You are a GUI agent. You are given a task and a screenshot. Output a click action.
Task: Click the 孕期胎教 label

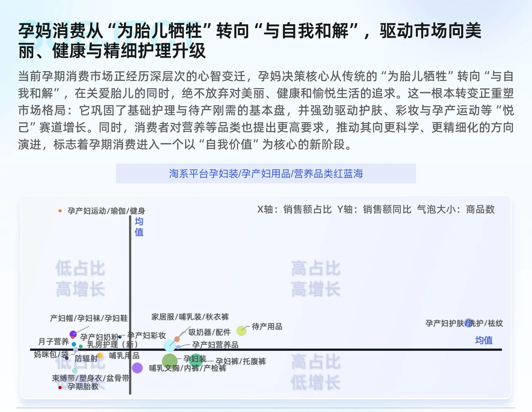[x=83, y=386]
